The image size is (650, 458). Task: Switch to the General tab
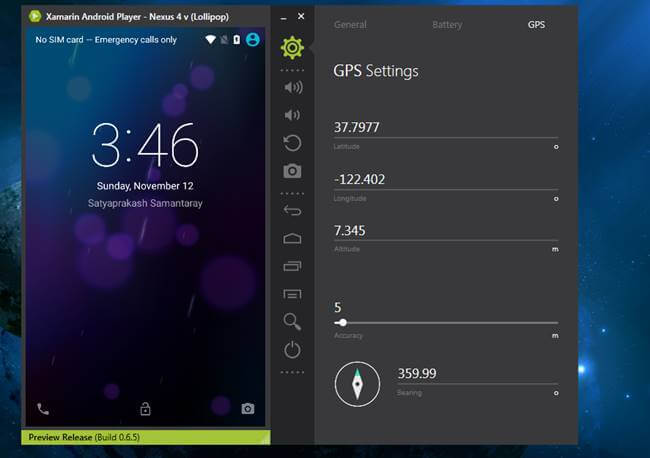coord(350,25)
